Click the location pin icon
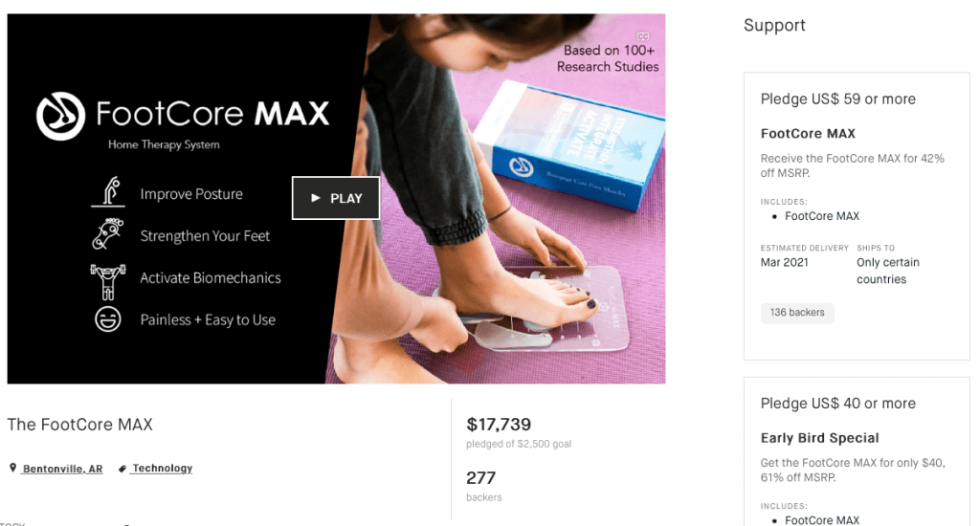 tap(13, 469)
